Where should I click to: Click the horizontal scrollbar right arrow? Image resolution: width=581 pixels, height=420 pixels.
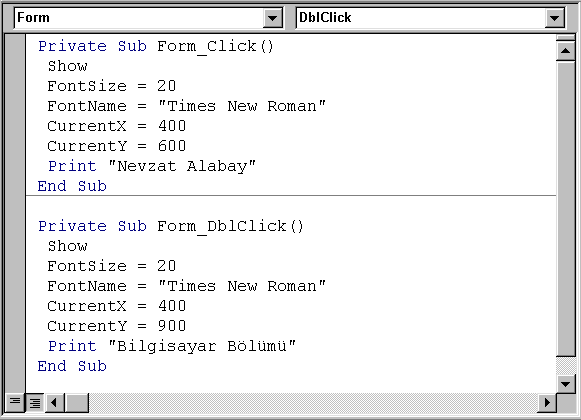tap(547, 403)
